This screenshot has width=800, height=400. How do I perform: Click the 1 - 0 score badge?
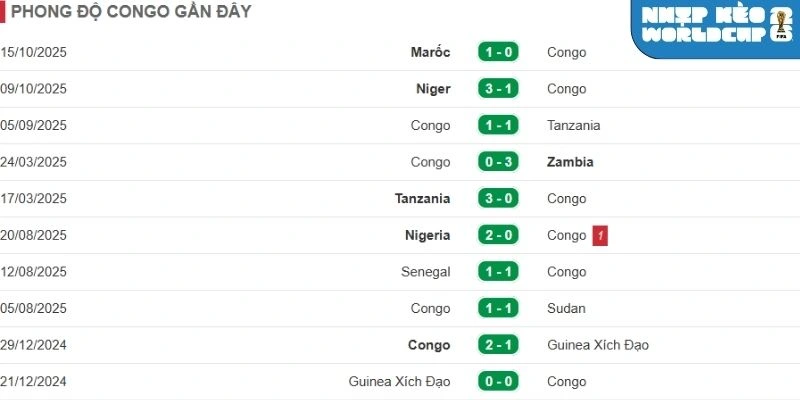click(x=497, y=52)
